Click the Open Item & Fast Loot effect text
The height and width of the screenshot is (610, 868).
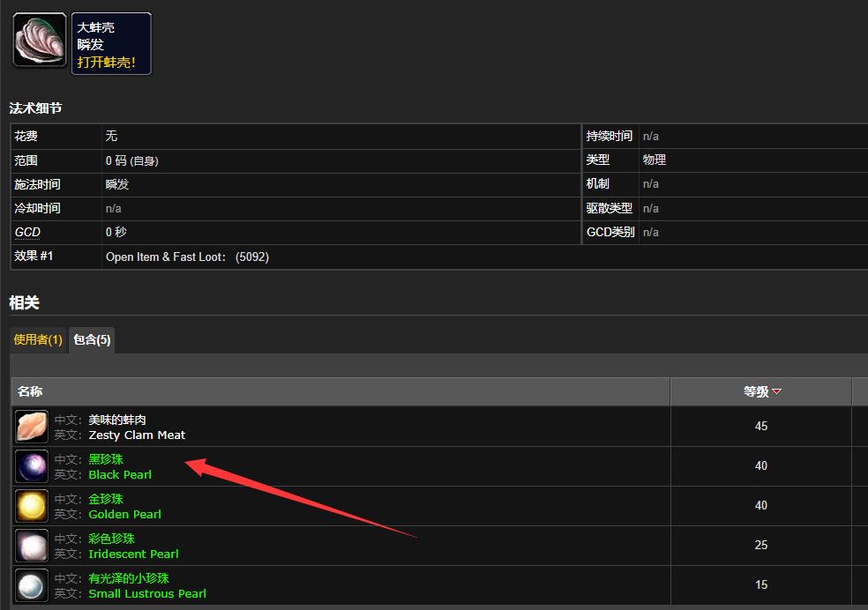tap(187, 257)
